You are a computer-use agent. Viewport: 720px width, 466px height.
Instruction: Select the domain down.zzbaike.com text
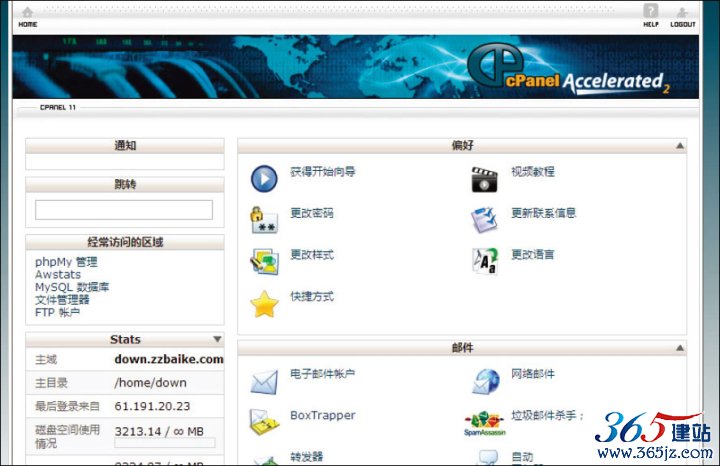pyautogui.click(x=169, y=359)
